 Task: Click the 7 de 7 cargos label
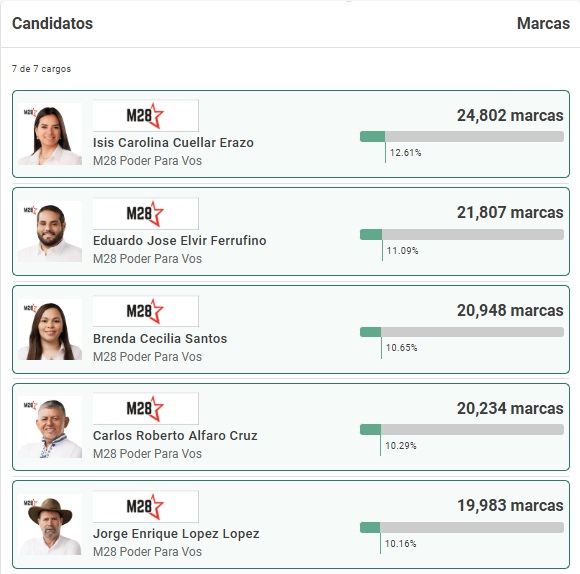click(x=41, y=69)
